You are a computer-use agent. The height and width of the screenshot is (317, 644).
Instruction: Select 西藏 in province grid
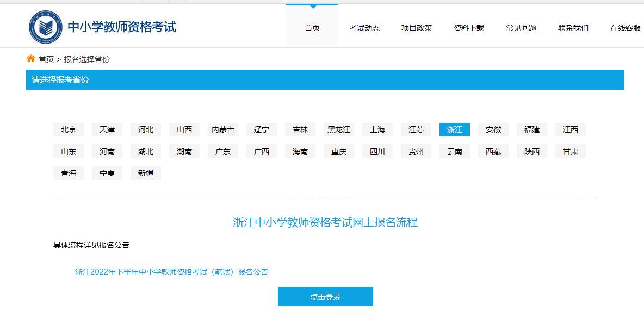493,151
